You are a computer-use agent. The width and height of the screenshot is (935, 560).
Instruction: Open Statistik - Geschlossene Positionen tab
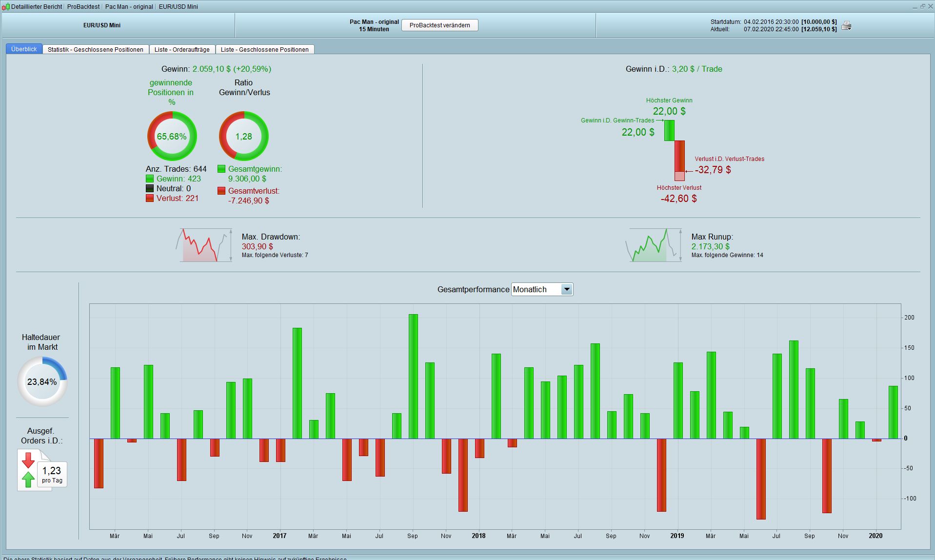coord(96,49)
